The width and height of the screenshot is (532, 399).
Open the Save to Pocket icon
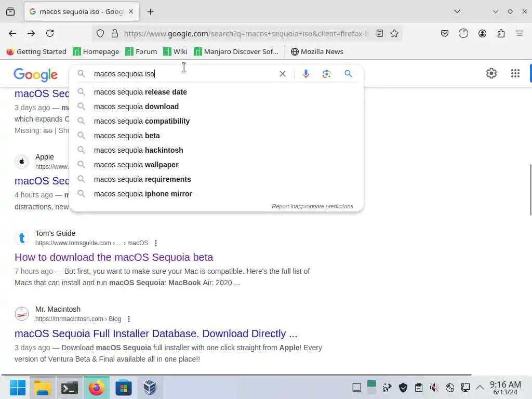445,33
